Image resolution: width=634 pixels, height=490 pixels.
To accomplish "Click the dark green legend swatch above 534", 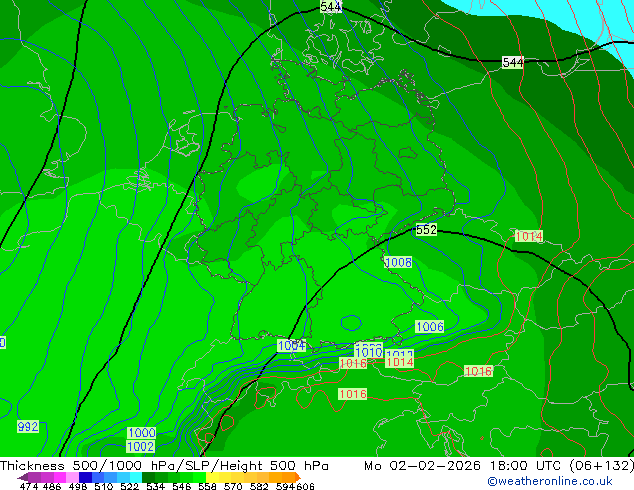I will tap(148, 477).
